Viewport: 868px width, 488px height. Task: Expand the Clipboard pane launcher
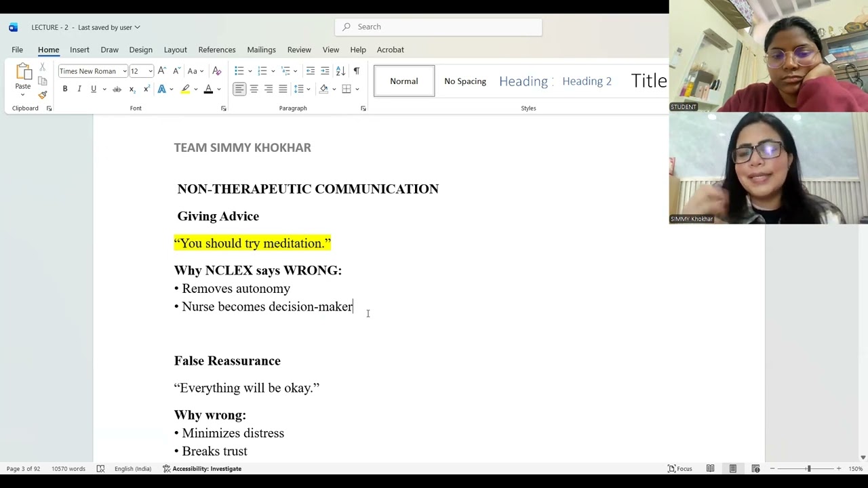pyautogui.click(x=49, y=108)
